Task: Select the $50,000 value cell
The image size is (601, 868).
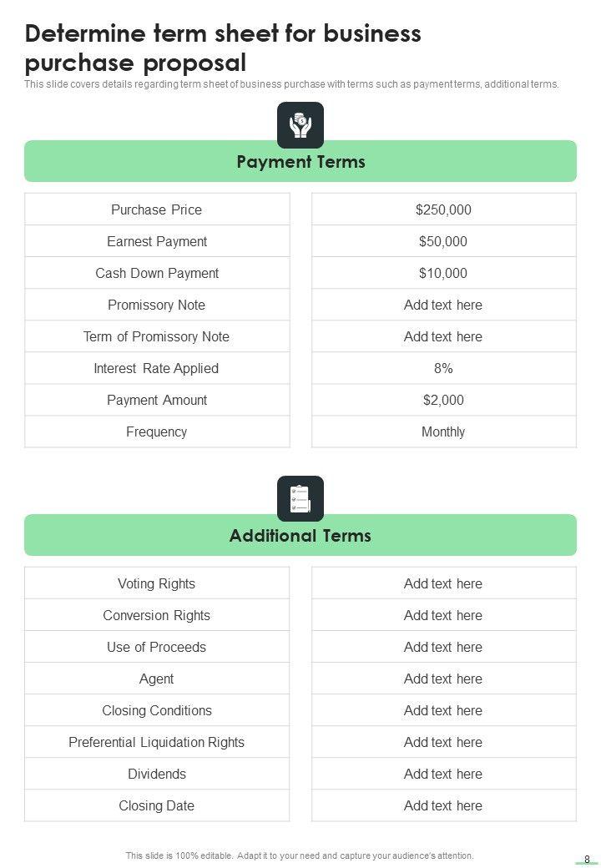Action: pos(443,241)
